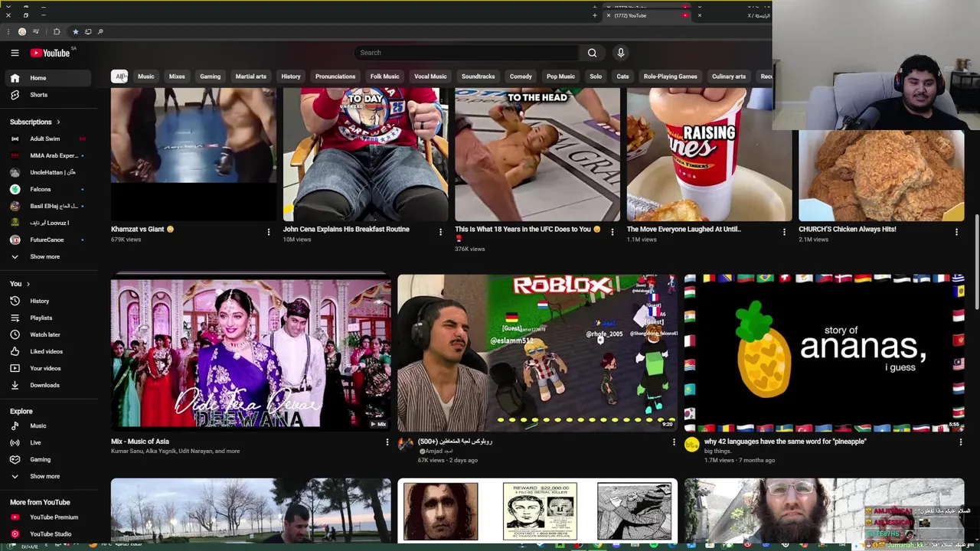The height and width of the screenshot is (551, 980).
Task: Open a new browser tab with plus
Action: point(594,15)
